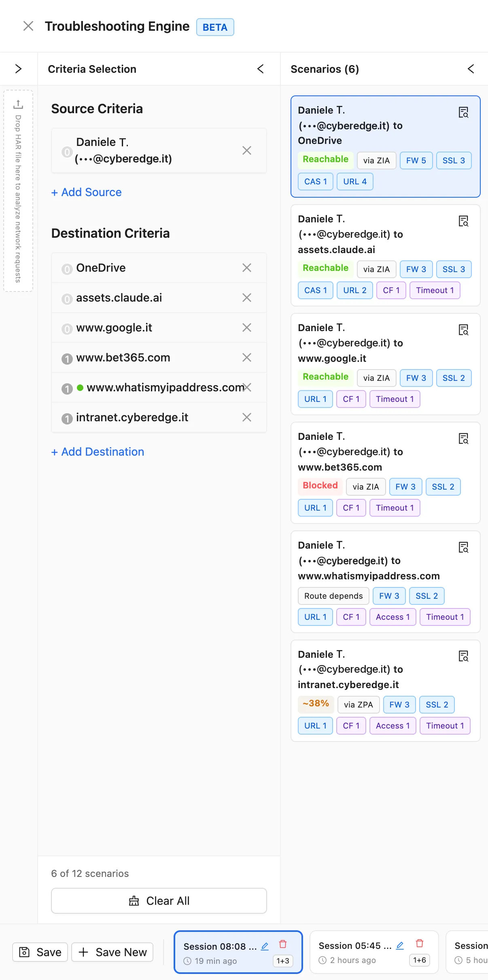Screen dimensions: 488x980
Task: Rename Session 05:45 with edit pencil
Action: [x=400, y=945]
